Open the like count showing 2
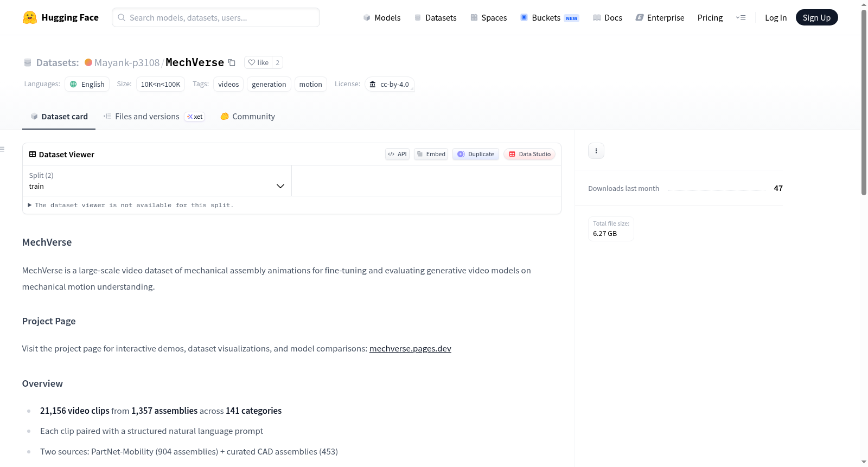The width and height of the screenshot is (868, 467). tap(277, 62)
